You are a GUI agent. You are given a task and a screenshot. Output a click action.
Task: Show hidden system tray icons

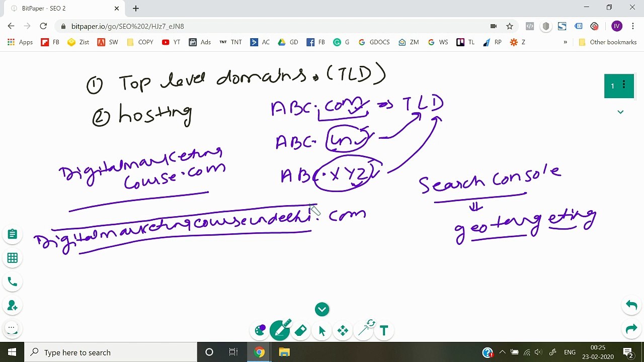coord(502,352)
